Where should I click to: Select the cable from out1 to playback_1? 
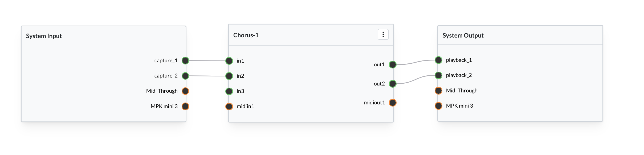pyautogui.click(x=415, y=62)
